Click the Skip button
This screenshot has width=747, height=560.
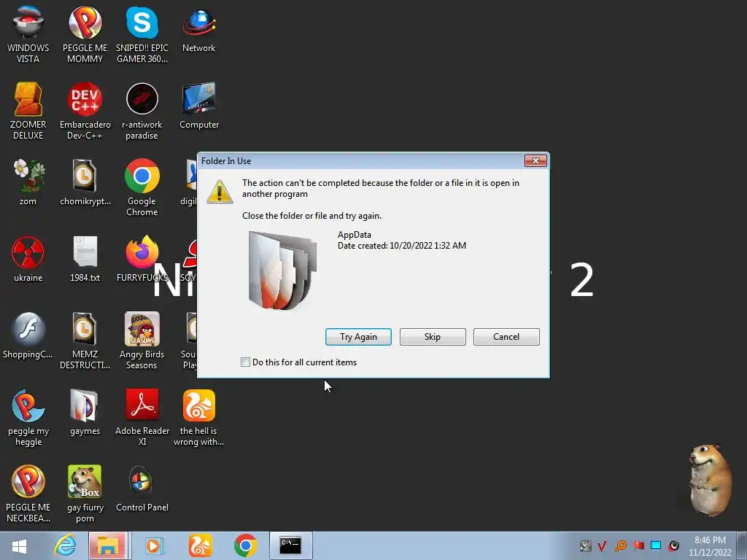433,337
